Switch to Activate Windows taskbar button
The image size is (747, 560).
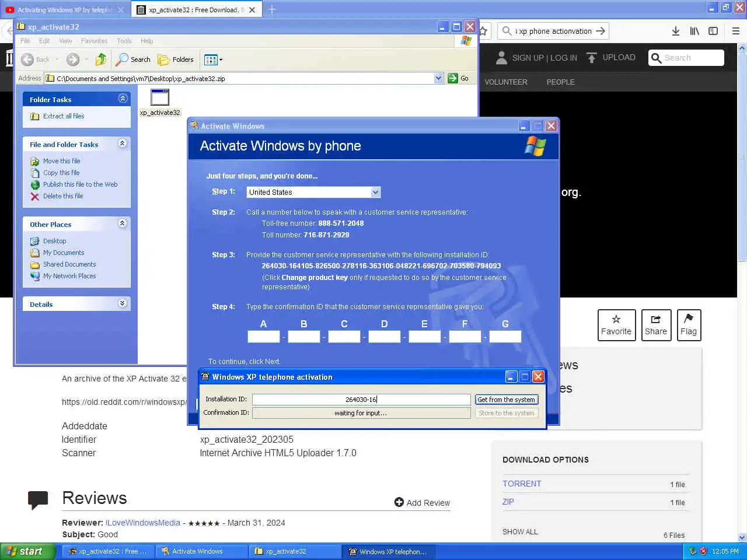(202, 551)
